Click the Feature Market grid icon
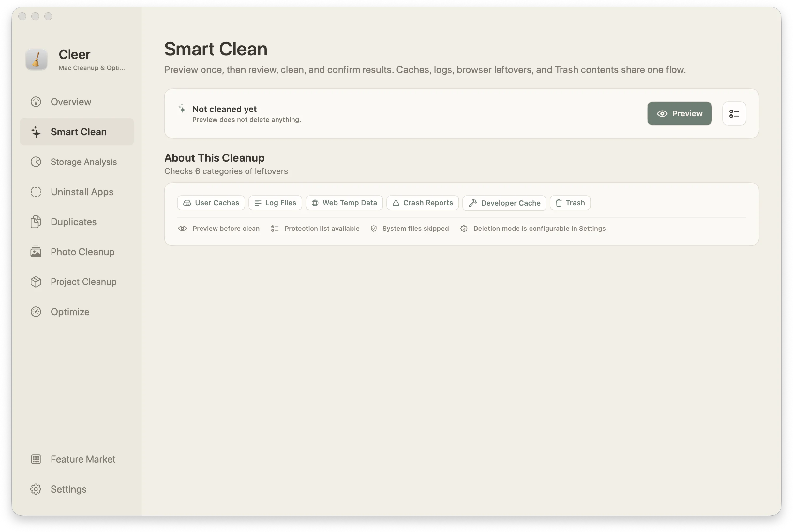 (36, 459)
